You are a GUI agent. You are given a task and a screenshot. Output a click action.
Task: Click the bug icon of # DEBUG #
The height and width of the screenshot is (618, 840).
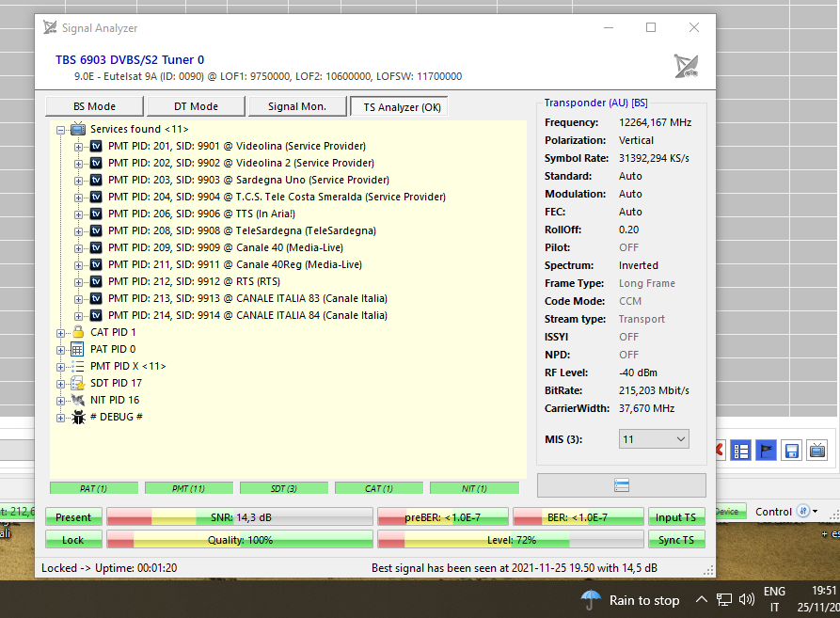[78, 418]
